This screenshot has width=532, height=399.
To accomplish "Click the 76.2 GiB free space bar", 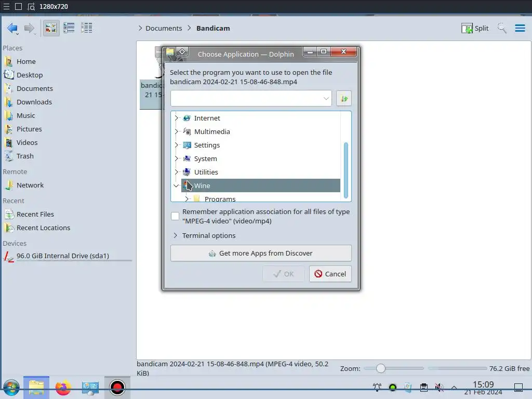I will click(x=457, y=368).
